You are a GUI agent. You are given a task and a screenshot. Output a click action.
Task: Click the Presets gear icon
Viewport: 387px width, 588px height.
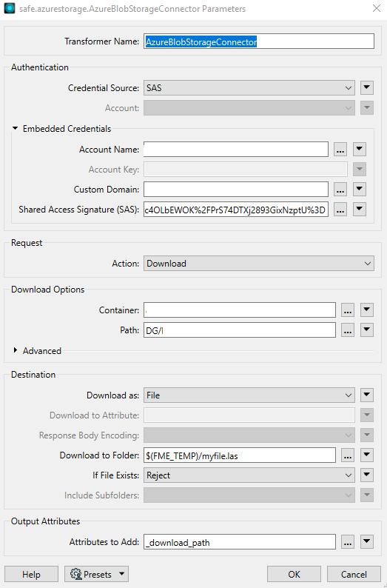tap(76, 574)
